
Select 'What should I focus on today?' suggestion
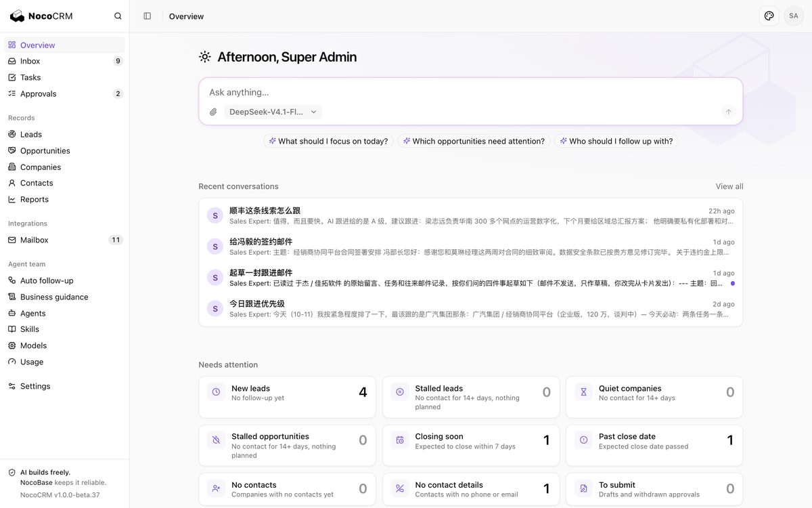coord(328,141)
